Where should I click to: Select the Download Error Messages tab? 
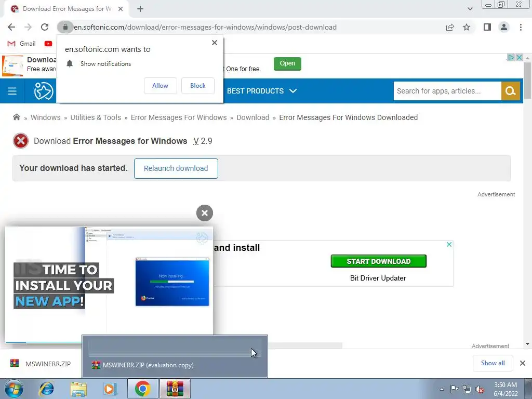[66, 9]
